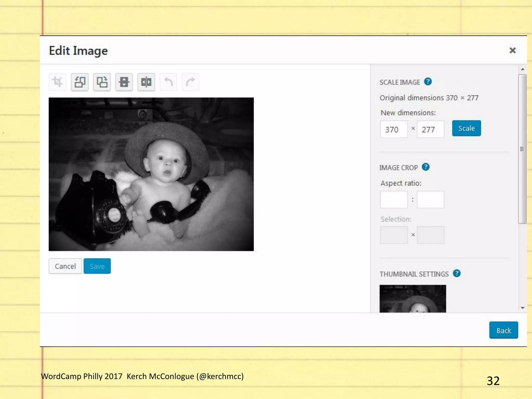The width and height of the screenshot is (532, 399).
Task: Focus the new height field showing 277
Action: 430,129
